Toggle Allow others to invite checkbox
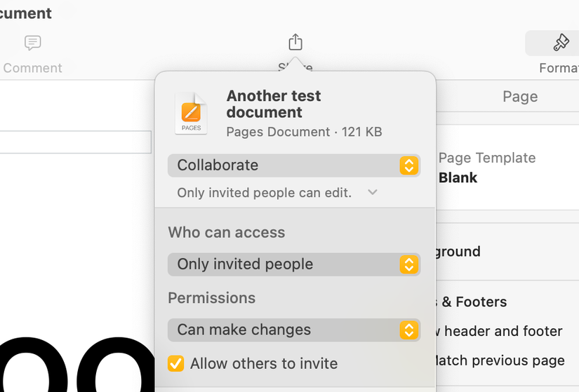Viewport: 579px width, 392px height. point(176,363)
